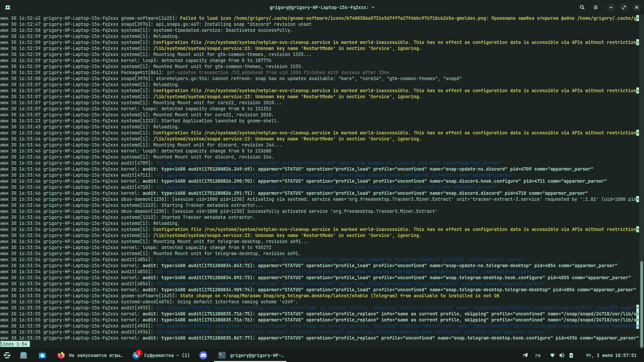Close the terminal window
Viewport: 644px width, 362px height.
[636, 7]
